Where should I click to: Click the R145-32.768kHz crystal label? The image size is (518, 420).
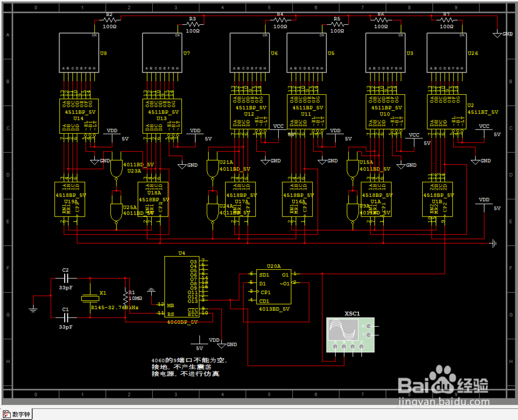tap(114, 308)
